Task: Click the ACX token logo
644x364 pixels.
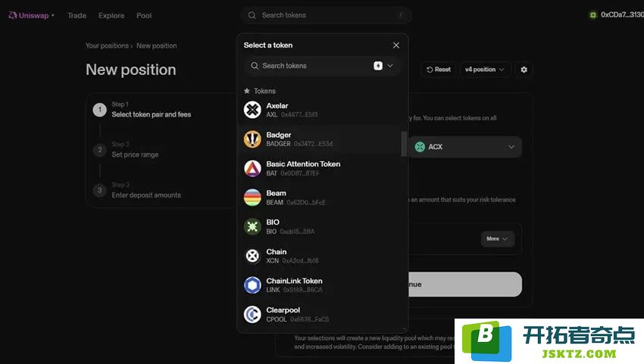Action: tap(420, 147)
